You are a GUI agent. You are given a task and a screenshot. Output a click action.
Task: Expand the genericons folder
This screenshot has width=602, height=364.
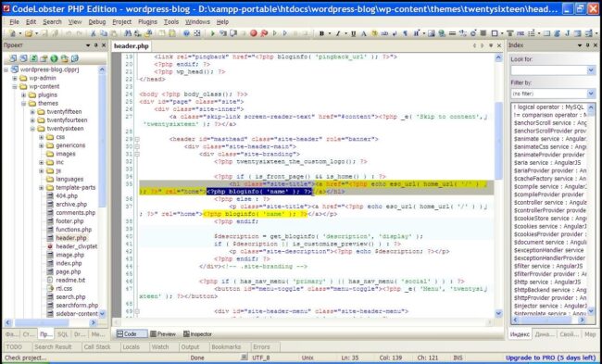click(x=41, y=145)
